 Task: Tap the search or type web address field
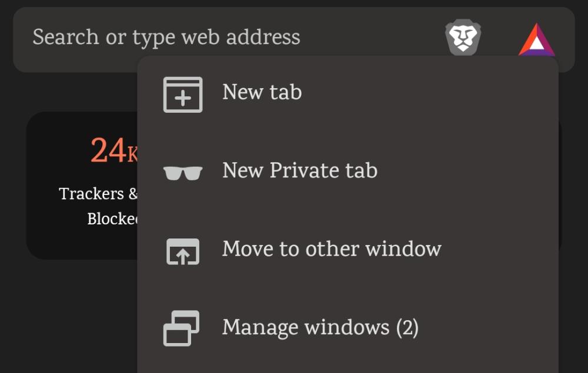tap(166, 37)
